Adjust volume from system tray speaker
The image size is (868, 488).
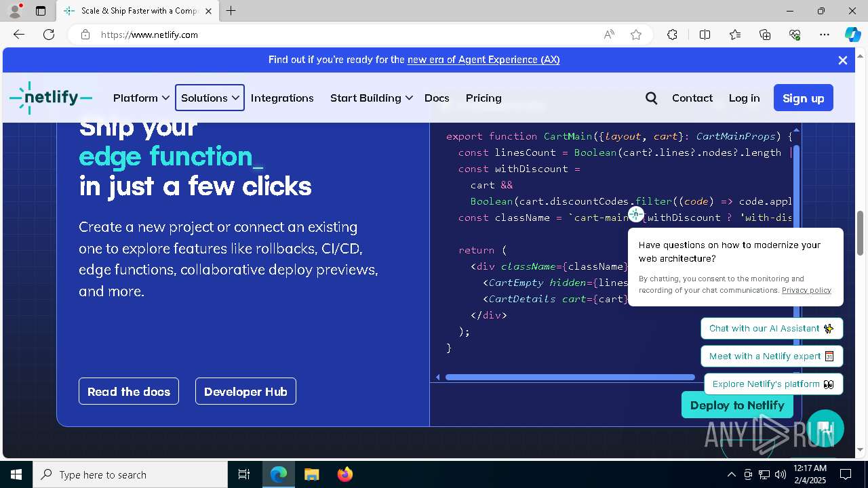[x=781, y=474]
